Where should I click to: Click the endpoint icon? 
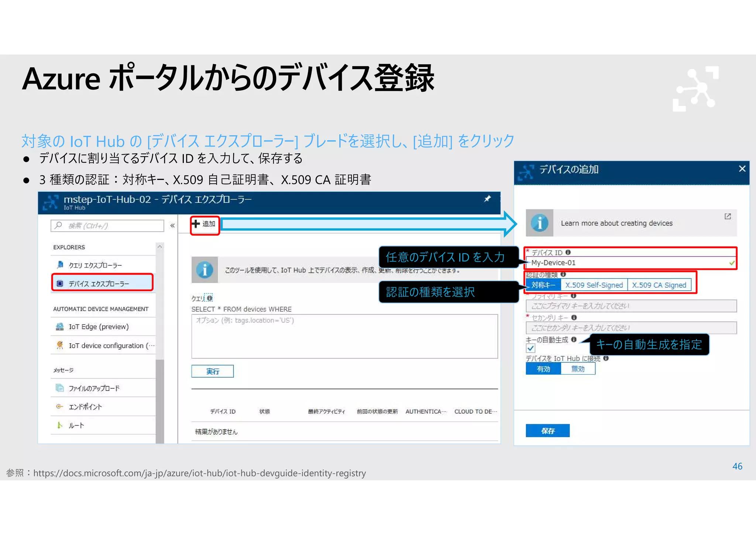(x=59, y=406)
